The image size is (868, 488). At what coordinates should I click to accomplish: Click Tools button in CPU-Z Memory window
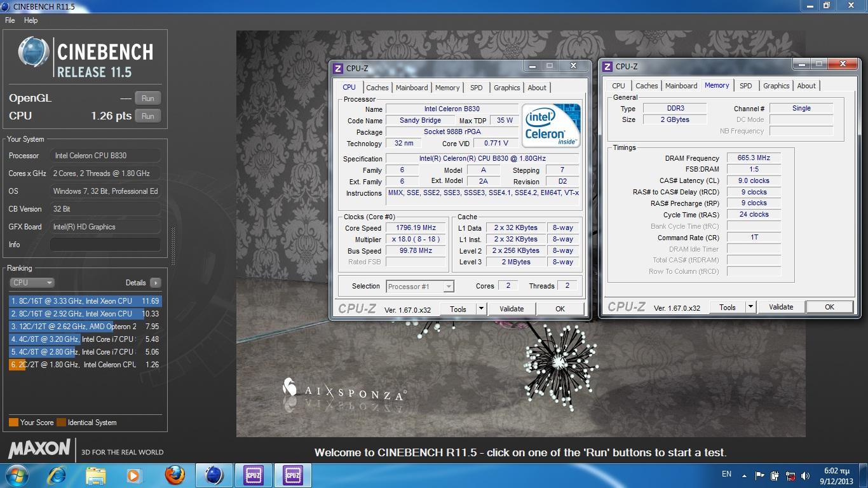click(728, 307)
